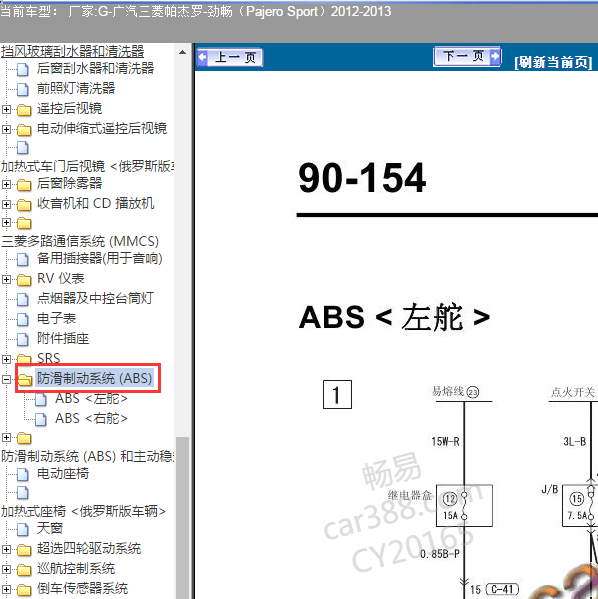Click the 刷新当前页 refresh link
Screen dimensions: 598x599
click(x=553, y=62)
